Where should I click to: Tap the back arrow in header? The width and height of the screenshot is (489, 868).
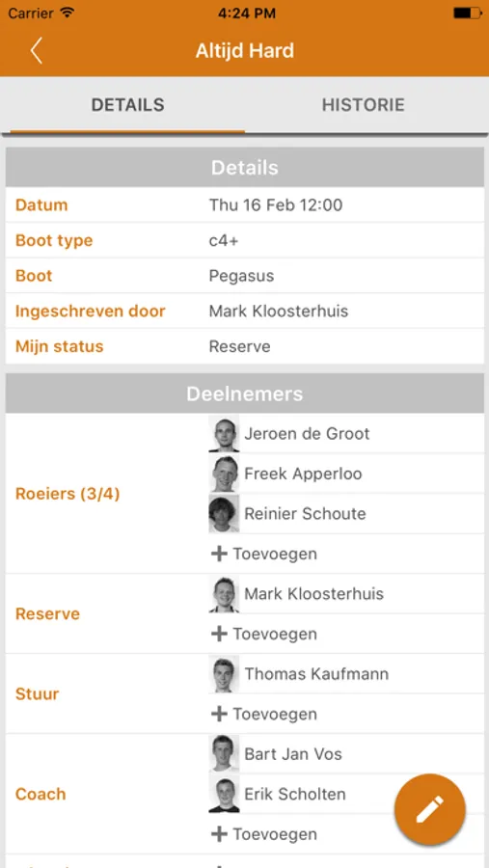pos(36,50)
